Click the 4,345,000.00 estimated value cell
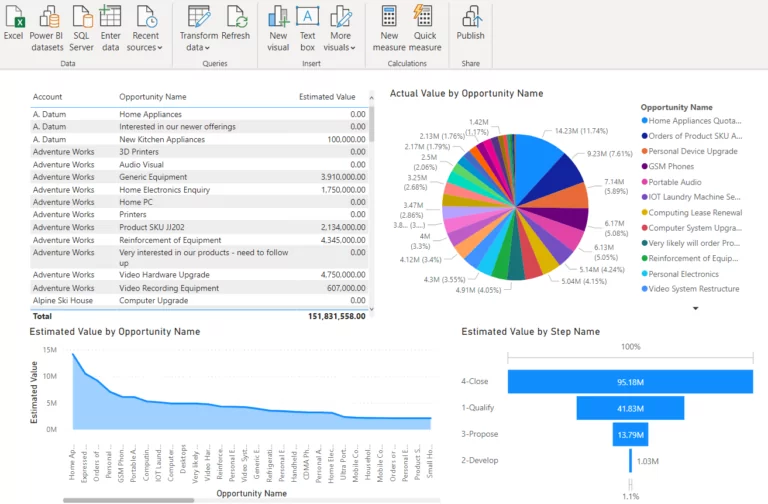The height and width of the screenshot is (504, 768). click(343, 240)
